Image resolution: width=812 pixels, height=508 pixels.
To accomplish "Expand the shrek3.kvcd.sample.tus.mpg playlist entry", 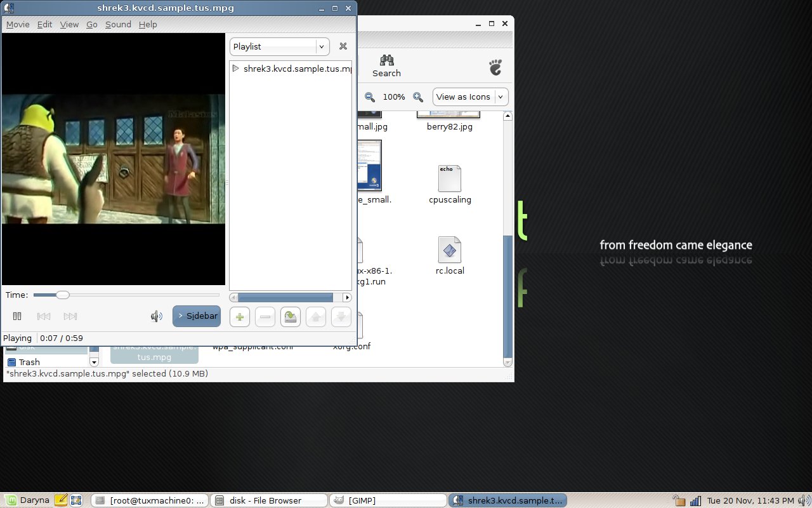I will coord(236,69).
